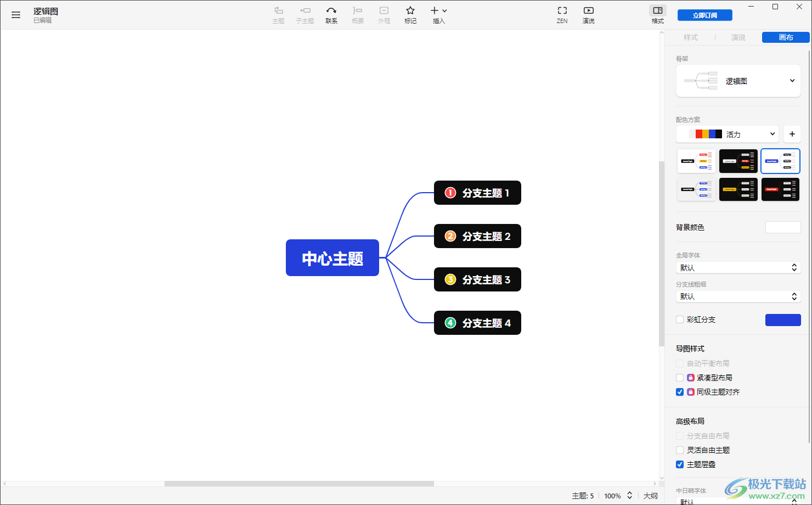Open the branch line thickness (分支线粗细) dropdown
812x505 pixels.
tap(738, 296)
